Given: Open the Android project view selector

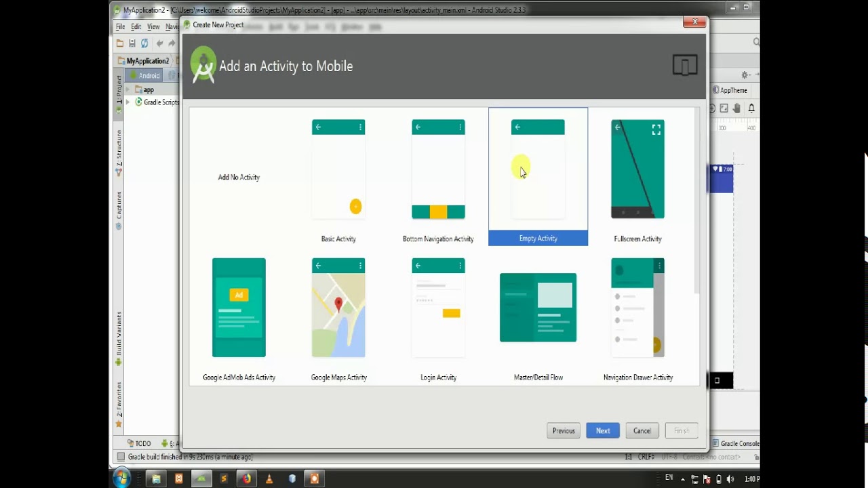Looking at the screenshot, I should tap(144, 76).
